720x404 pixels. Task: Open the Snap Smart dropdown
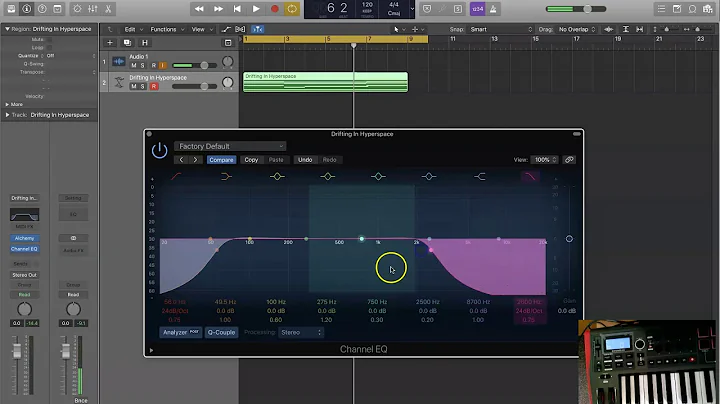point(501,29)
